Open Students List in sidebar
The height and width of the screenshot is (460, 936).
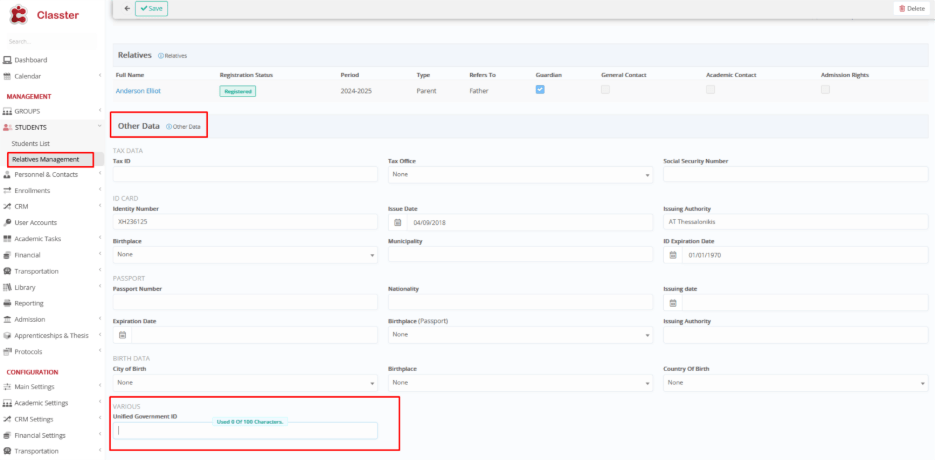(31, 143)
